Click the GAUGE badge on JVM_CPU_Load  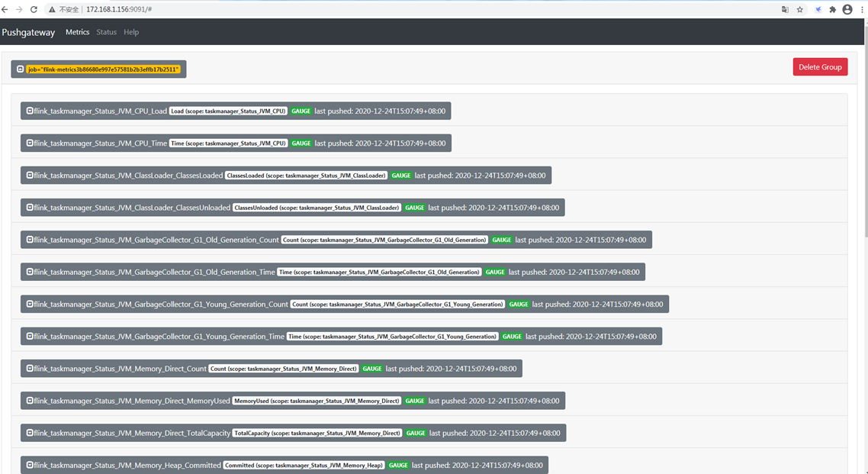(301, 111)
